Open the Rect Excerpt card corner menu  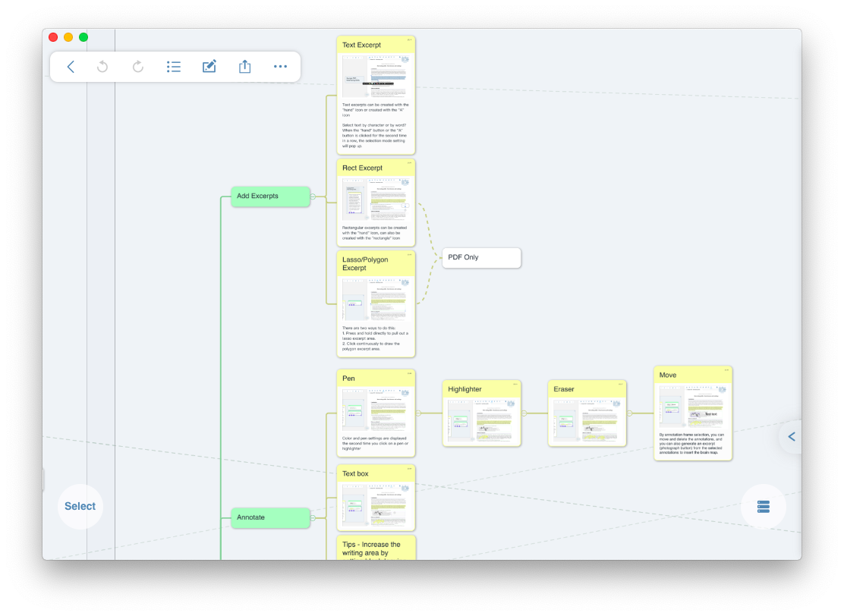tap(409, 162)
